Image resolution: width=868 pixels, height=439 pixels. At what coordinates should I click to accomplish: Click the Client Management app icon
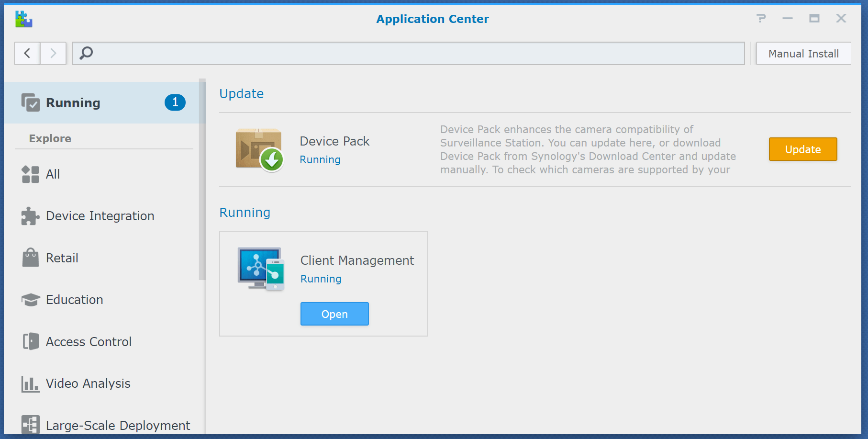(261, 269)
